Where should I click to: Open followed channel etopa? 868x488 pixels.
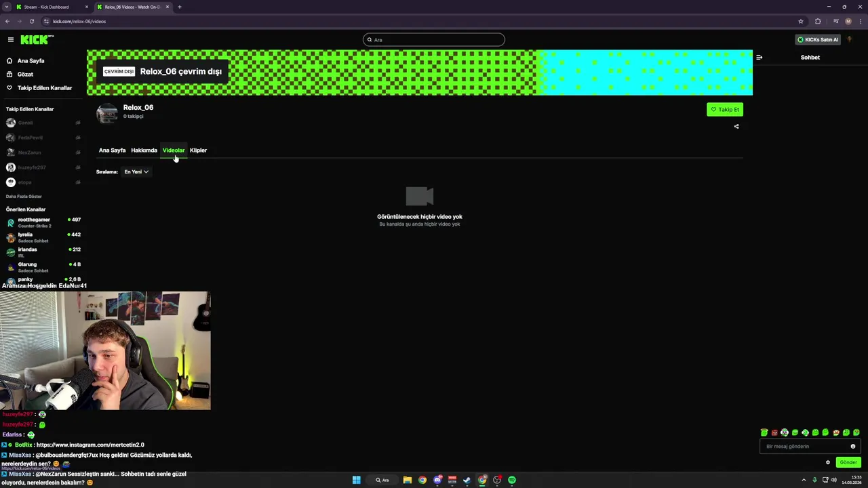point(43,182)
